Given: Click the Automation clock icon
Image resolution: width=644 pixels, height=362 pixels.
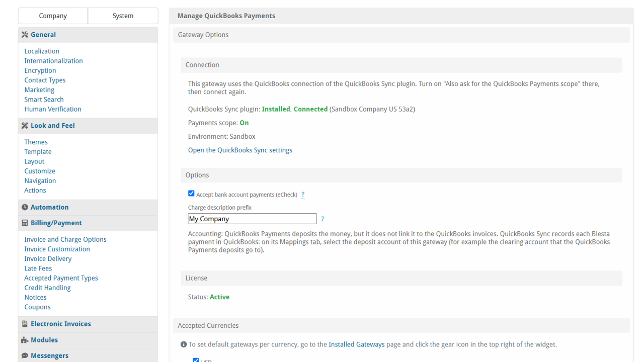Looking at the screenshot, I should coord(25,207).
